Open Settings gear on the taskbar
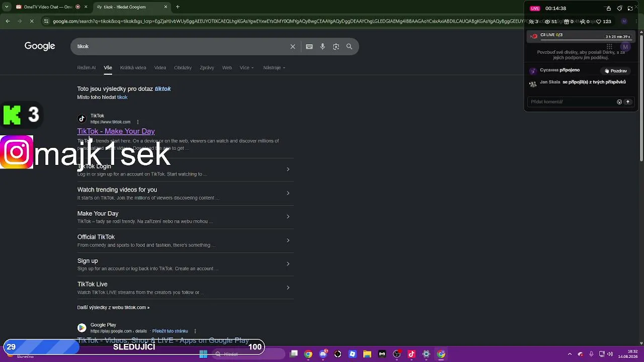The image size is (644, 362). point(426,354)
